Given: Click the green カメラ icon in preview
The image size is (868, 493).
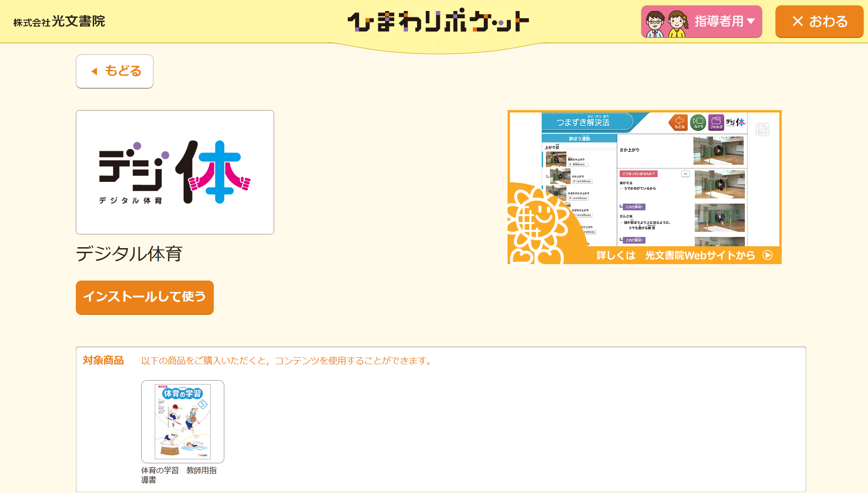Looking at the screenshot, I should pos(698,122).
